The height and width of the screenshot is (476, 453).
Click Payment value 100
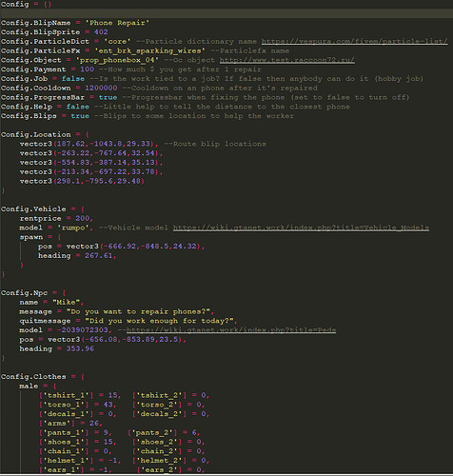(87, 69)
